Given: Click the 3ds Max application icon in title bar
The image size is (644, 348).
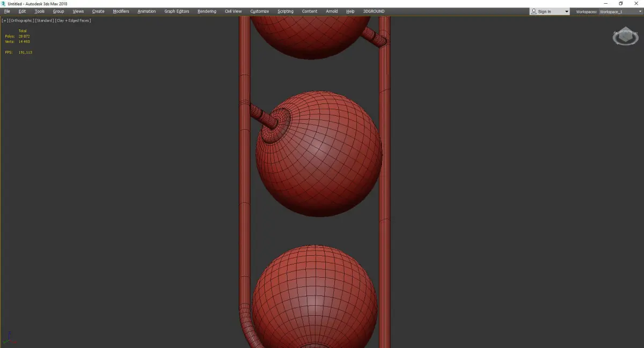Looking at the screenshot, I should [3, 3].
